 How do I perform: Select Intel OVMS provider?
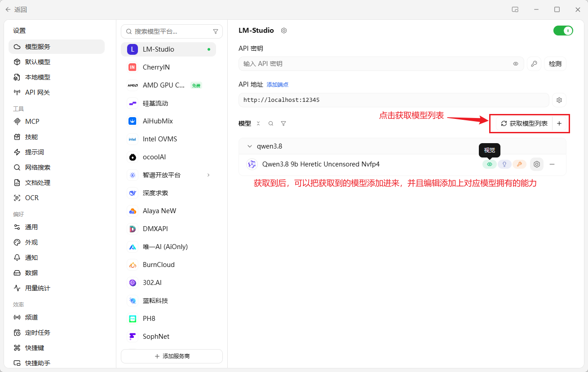tap(168, 139)
